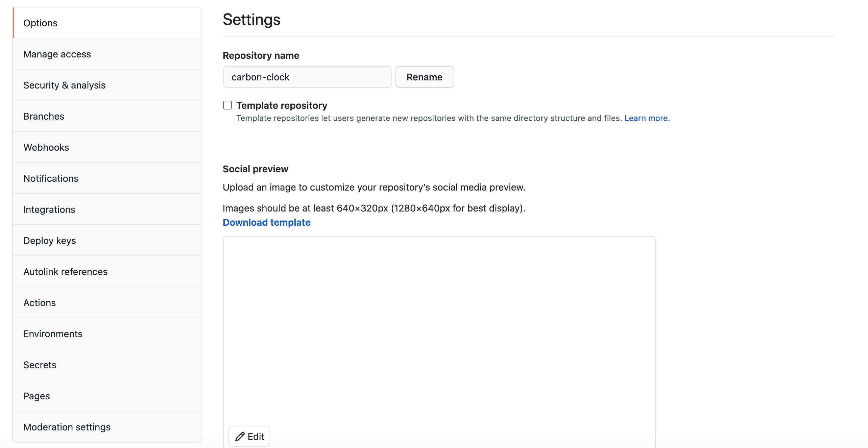Open the Deploy keys page
Screen dimensions: 868x448
[49, 241]
